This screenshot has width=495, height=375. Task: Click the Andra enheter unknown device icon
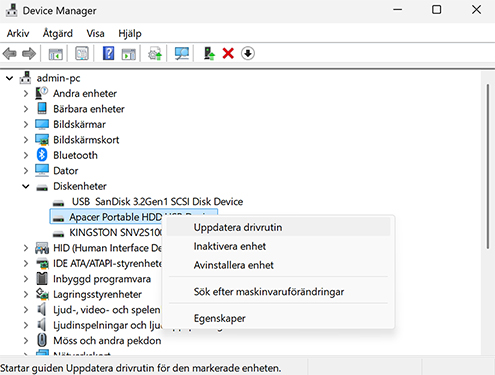point(42,93)
